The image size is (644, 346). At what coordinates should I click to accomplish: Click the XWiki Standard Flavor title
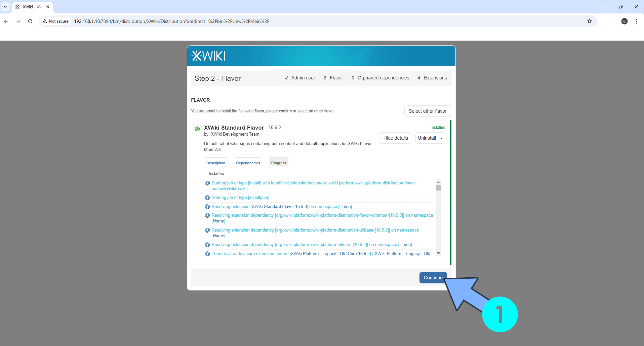(234, 128)
